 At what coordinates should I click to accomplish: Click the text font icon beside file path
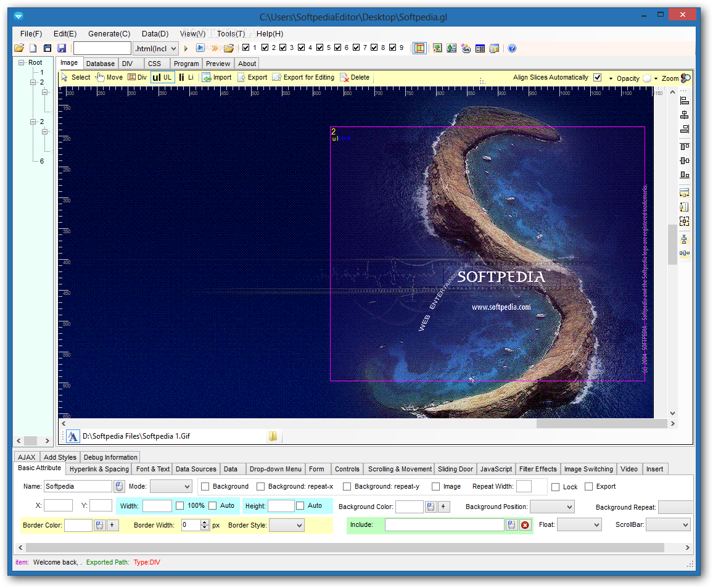(x=73, y=437)
